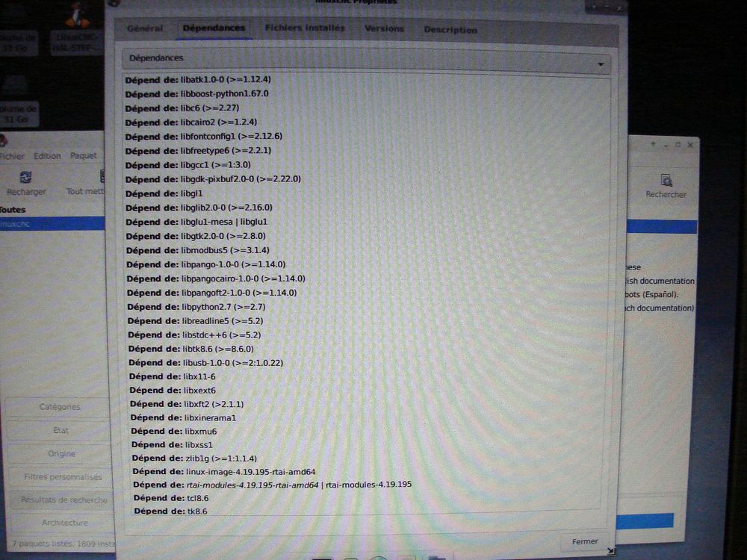This screenshot has height=560, width=747.
Task: Switch to the Fichiers installés tab
Action: pos(305,28)
